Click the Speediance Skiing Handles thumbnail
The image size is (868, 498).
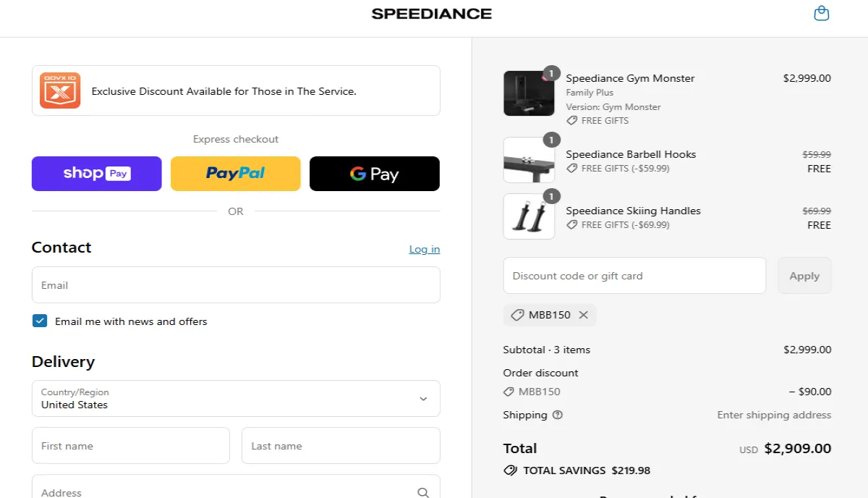point(529,216)
